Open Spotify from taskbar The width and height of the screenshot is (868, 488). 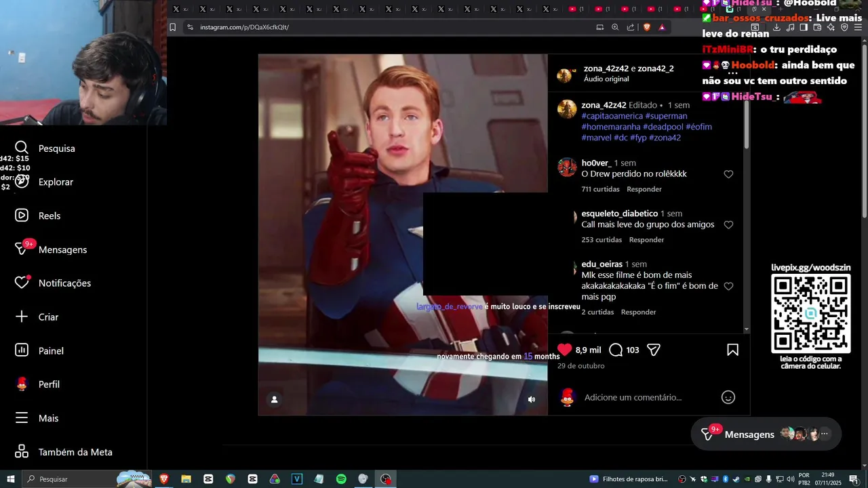point(341,479)
